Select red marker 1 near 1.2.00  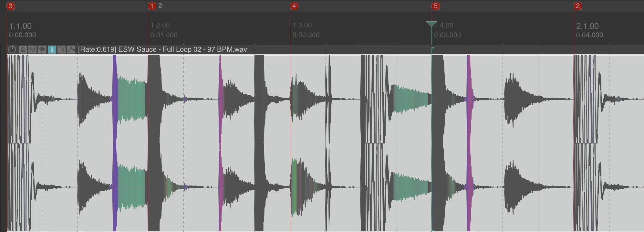[152, 6]
